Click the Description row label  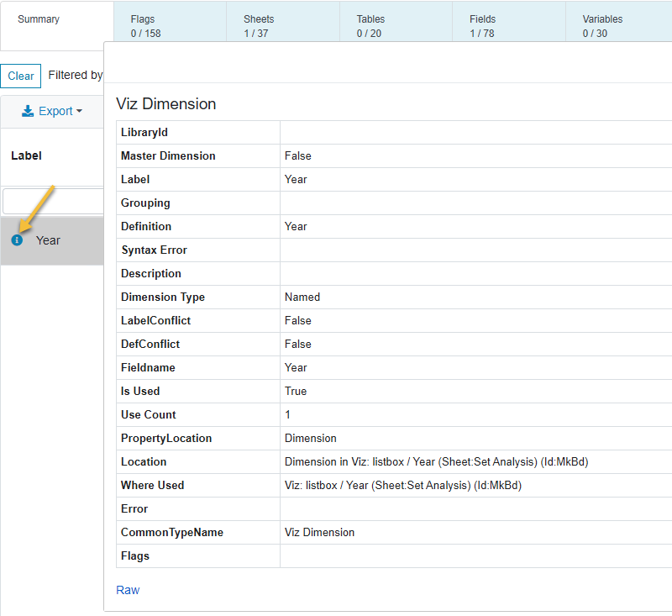point(151,273)
